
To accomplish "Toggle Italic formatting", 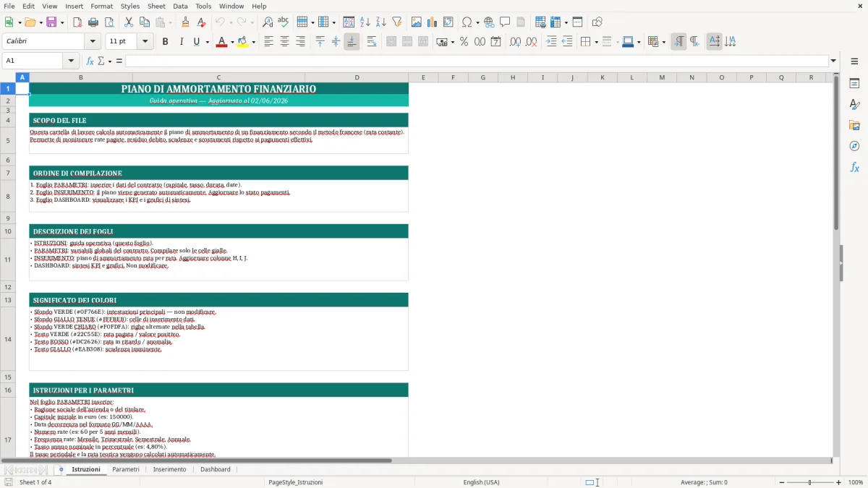I will pyautogui.click(x=181, y=42).
